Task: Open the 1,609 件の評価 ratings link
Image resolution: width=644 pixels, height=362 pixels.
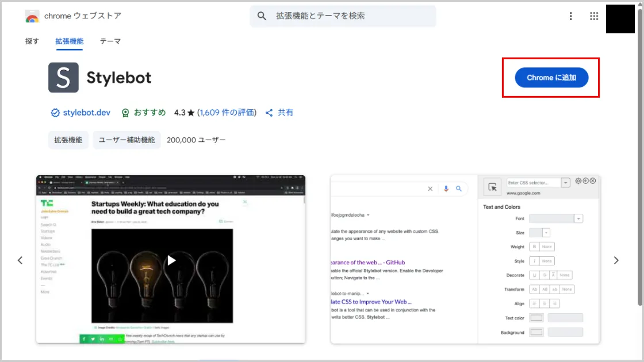Action: pos(227,113)
